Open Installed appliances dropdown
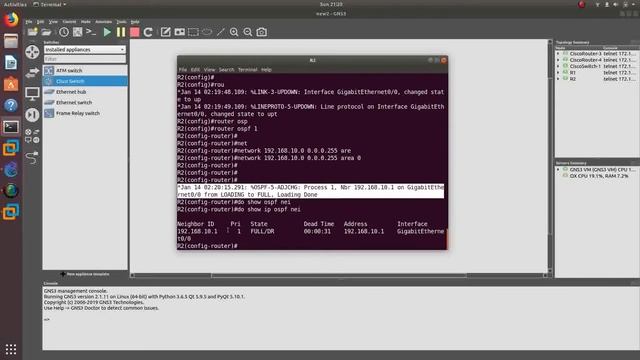This screenshot has height=360, width=640. pos(85,49)
